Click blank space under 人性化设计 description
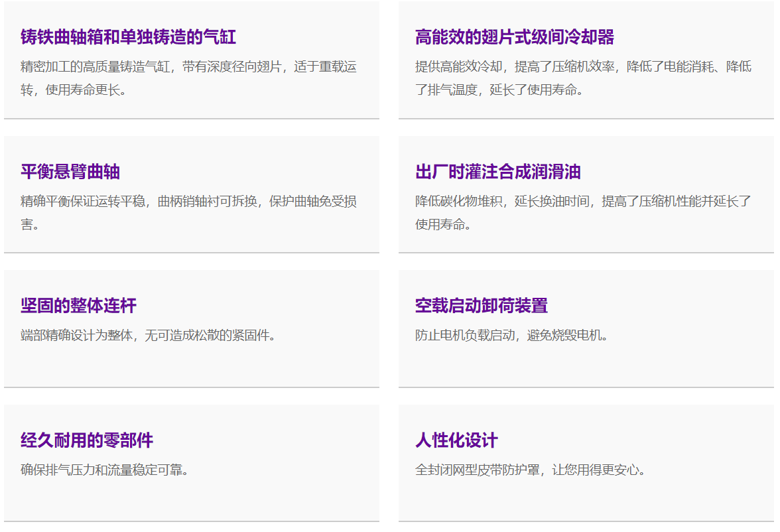 [586, 499]
